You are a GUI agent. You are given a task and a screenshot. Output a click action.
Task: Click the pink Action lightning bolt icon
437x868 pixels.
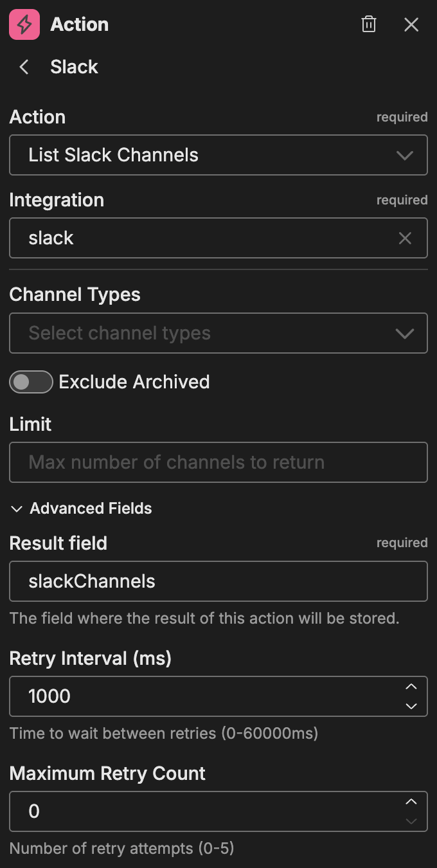pyautogui.click(x=24, y=24)
